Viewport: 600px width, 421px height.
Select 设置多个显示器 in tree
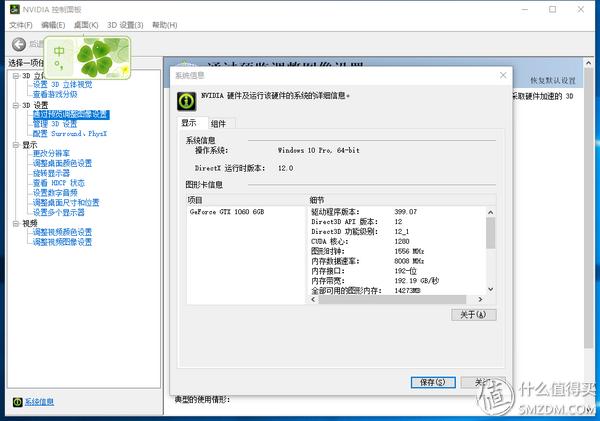pyautogui.click(x=59, y=212)
